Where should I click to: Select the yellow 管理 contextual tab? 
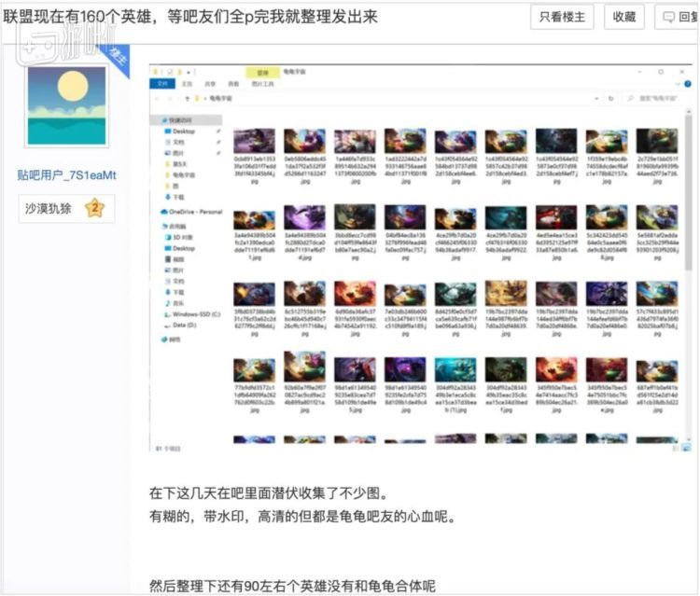coord(262,72)
